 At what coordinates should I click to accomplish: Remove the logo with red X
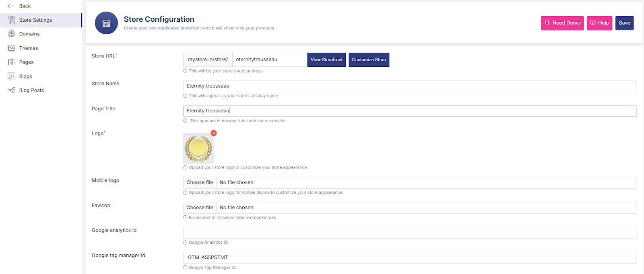(214, 133)
